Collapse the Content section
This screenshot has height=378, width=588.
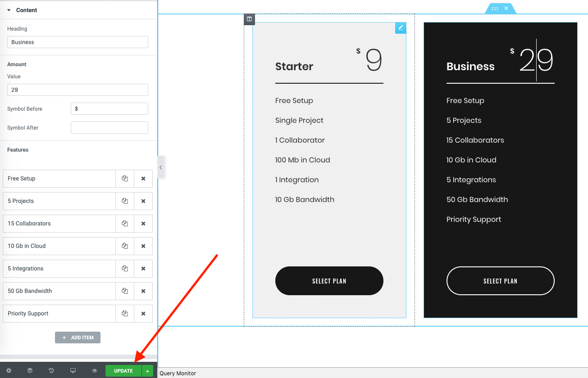[x=9, y=10]
